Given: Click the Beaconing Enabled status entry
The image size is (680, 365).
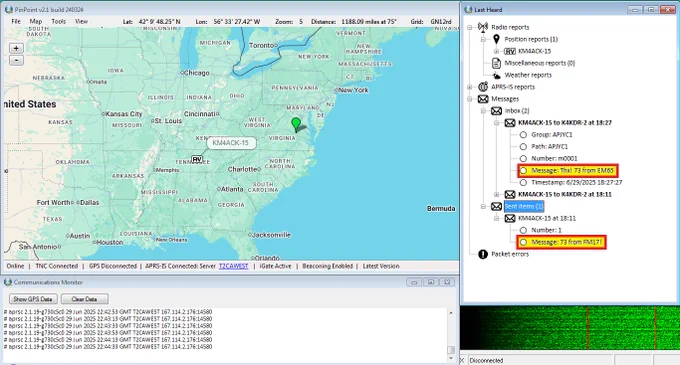Looking at the screenshot, I should point(327,266).
